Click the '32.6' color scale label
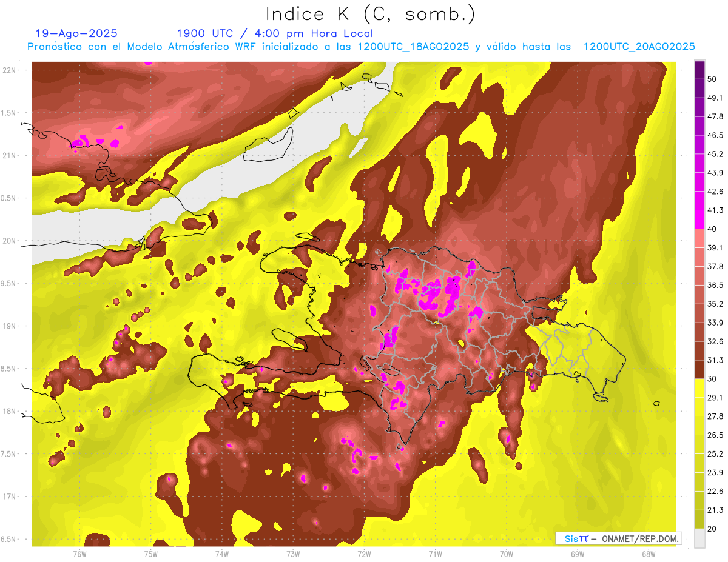Viewport: 728px width, 562px height. (x=715, y=341)
